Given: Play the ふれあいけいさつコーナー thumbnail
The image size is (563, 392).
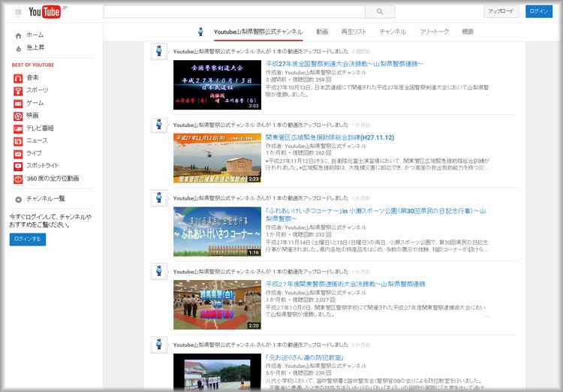Looking at the screenshot, I should click(x=217, y=231).
